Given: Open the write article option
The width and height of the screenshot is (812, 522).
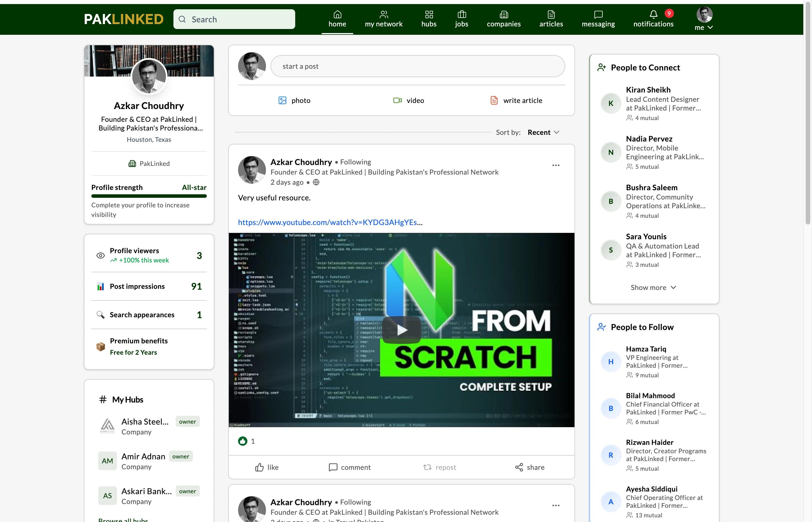Looking at the screenshot, I should (516, 100).
